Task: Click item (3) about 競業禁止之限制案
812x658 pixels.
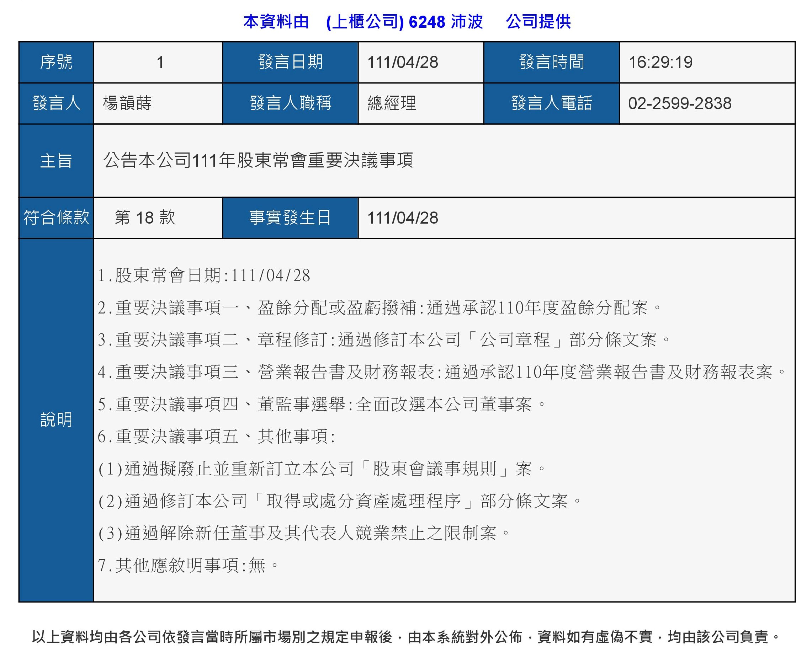Action: pyautogui.click(x=304, y=533)
